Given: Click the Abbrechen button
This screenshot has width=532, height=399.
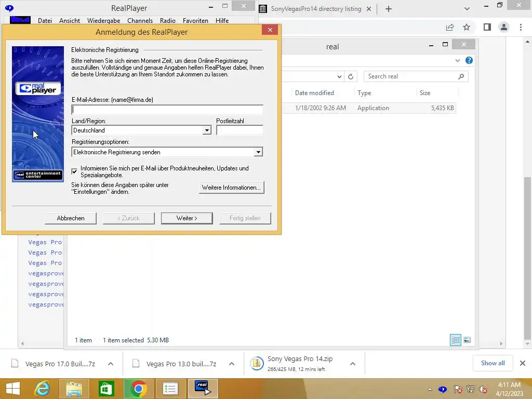Looking at the screenshot, I should tap(71, 218).
